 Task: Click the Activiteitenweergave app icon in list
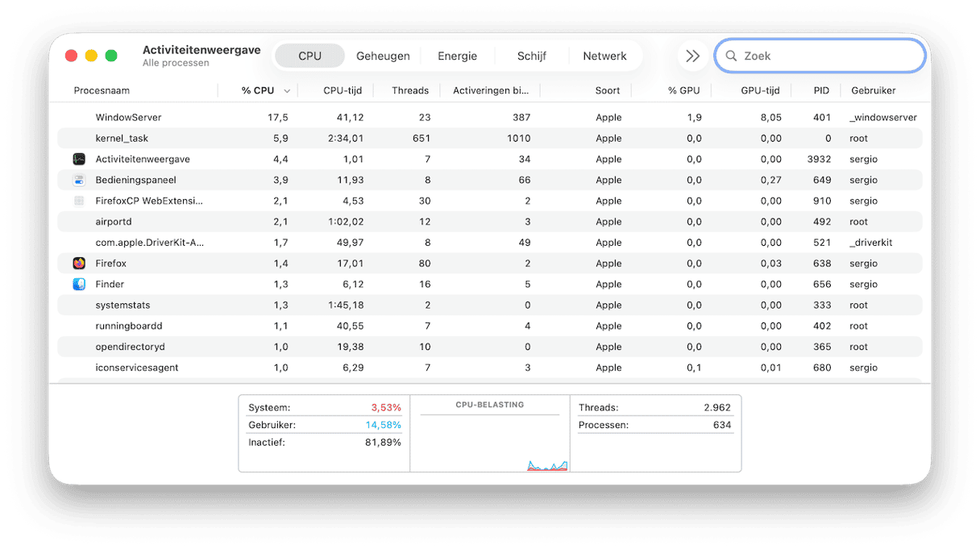tap(79, 160)
